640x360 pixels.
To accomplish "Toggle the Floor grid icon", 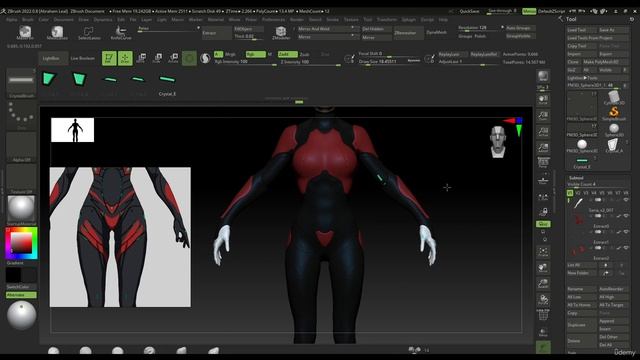I will tap(543, 180).
